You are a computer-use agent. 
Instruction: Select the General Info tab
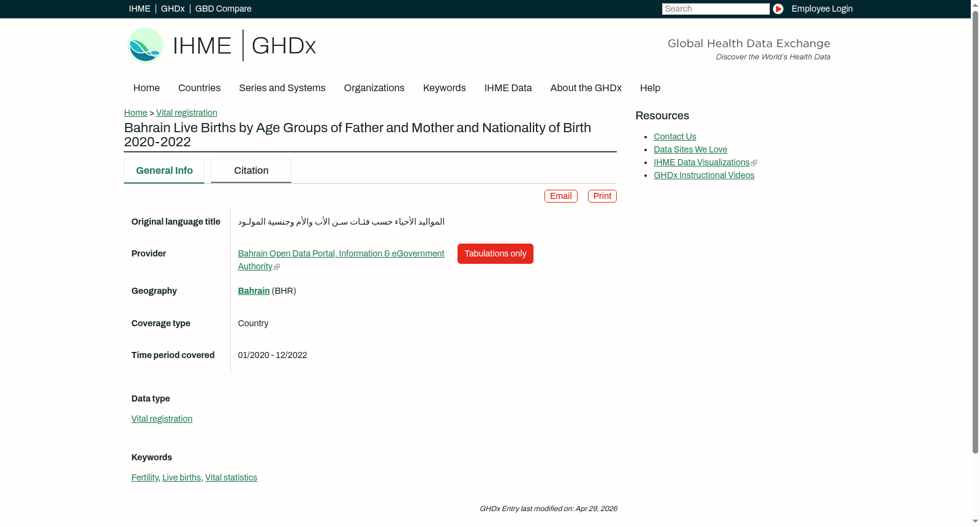[x=164, y=171]
